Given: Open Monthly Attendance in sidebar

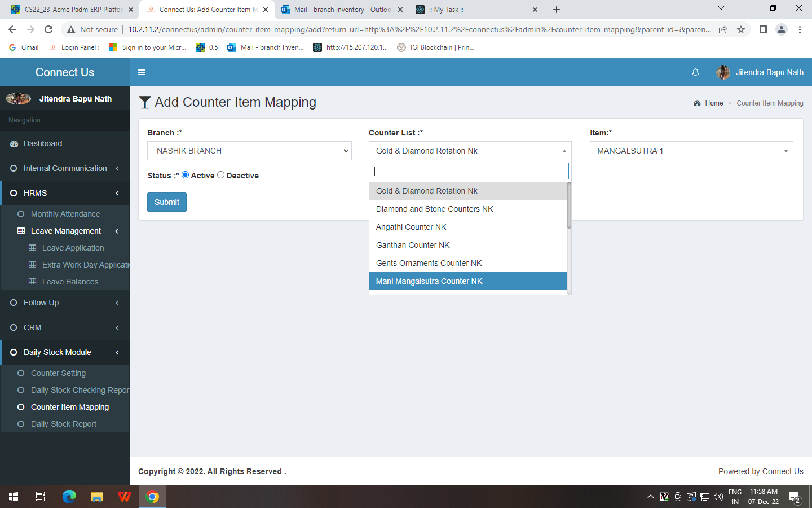Looking at the screenshot, I should click(65, 214).
